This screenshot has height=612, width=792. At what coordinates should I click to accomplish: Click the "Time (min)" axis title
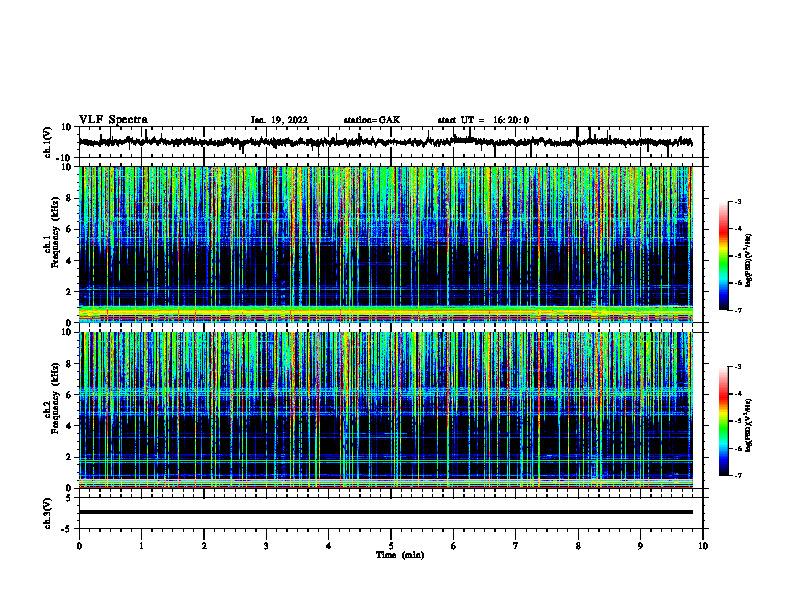(400, 555)
